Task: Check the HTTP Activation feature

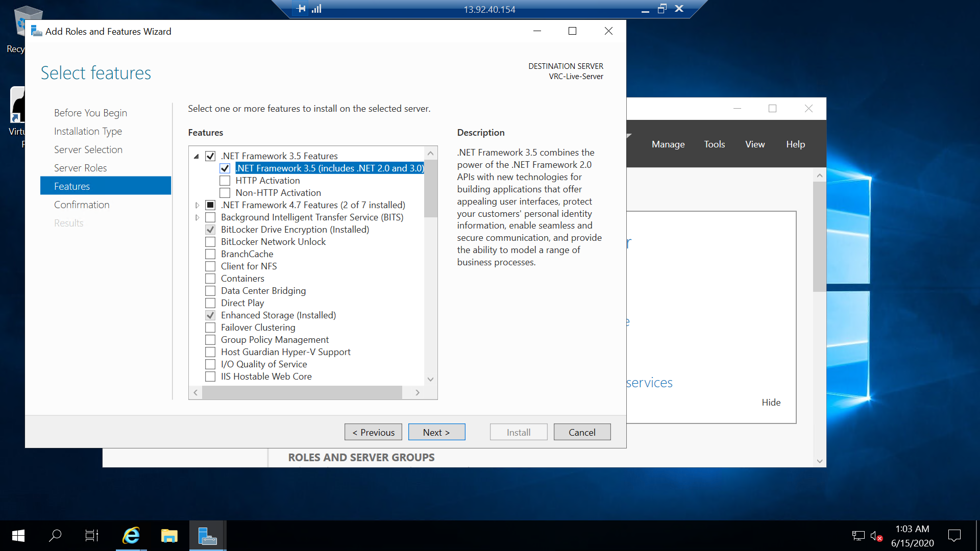Action: 225,181
